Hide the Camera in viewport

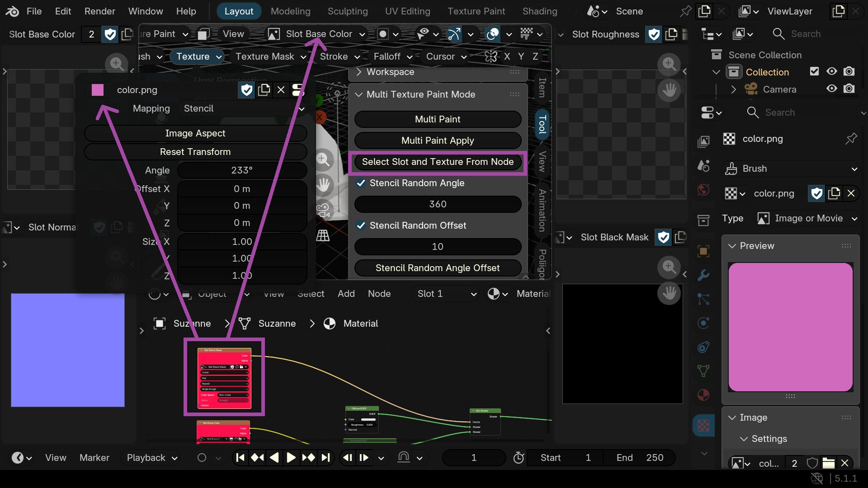click(832, 89)
